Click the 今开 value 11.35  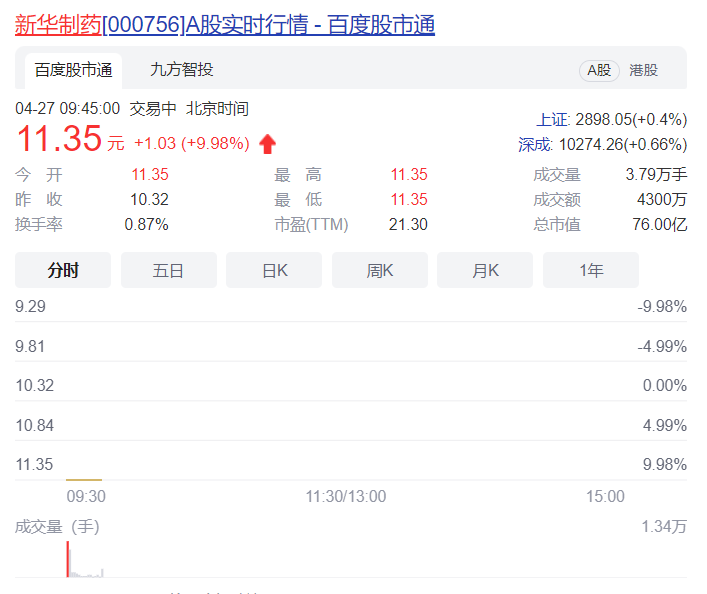click(150, 175)
